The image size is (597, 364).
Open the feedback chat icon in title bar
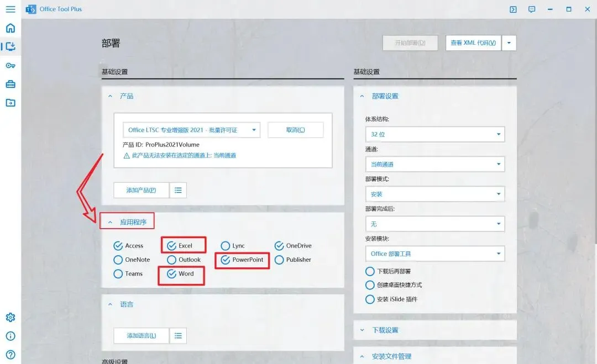[x=532, y=9]
